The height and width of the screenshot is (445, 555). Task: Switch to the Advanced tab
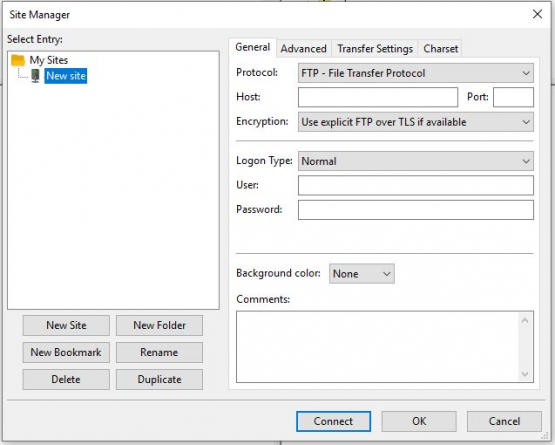304,49
